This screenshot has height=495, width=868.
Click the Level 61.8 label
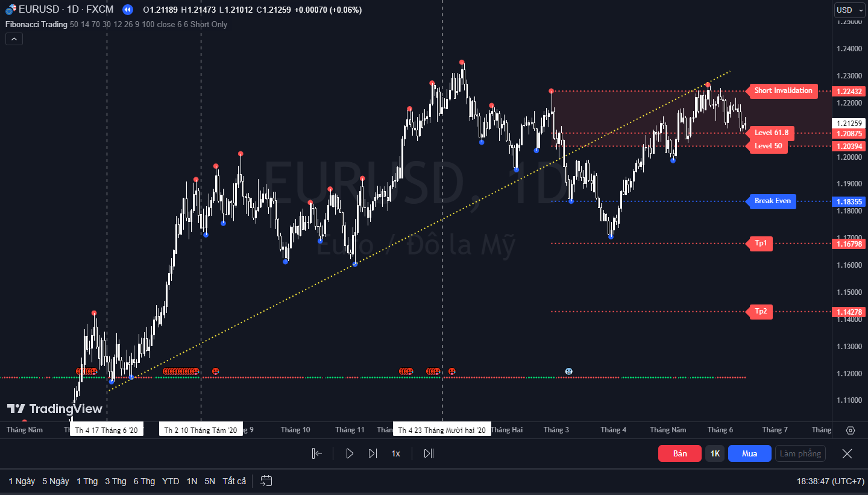(x=772, y=133)
